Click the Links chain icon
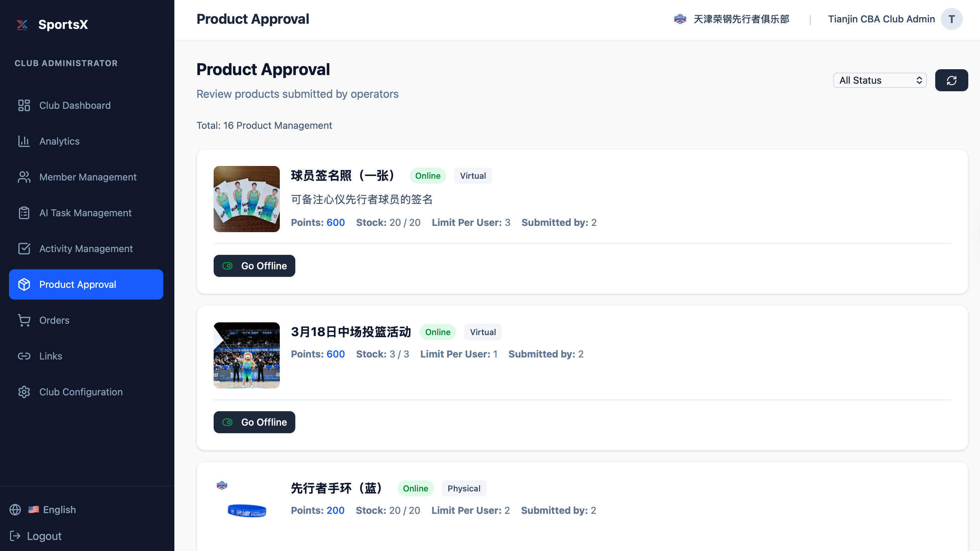The width and height of the screenshot is (980, 551). [24, 356]
